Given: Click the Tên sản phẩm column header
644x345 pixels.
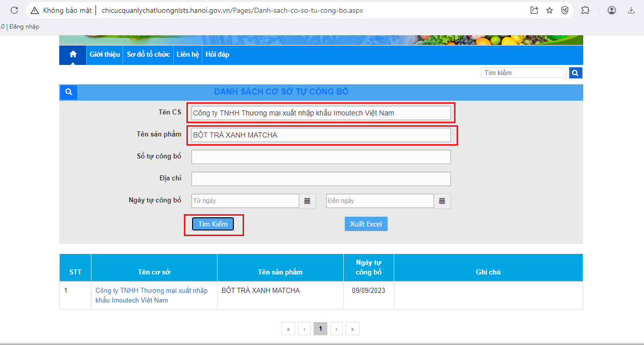Looking at the screenshot, I should click(280, 268).
